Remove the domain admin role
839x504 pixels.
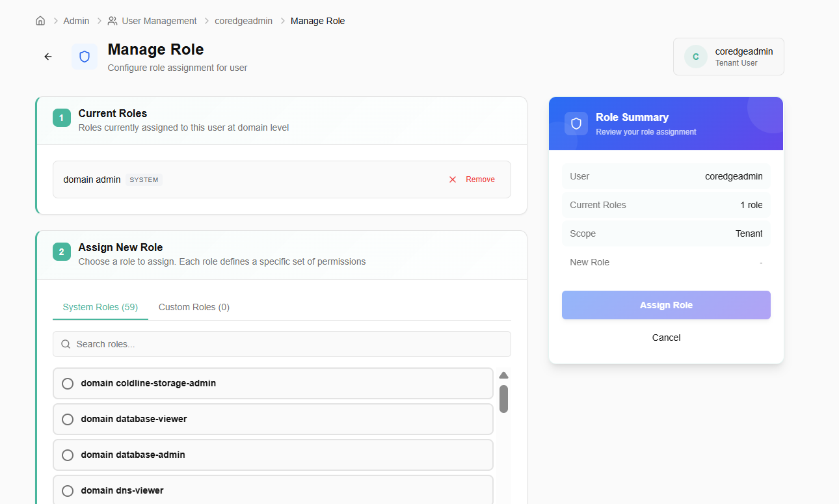pos(479,179)
